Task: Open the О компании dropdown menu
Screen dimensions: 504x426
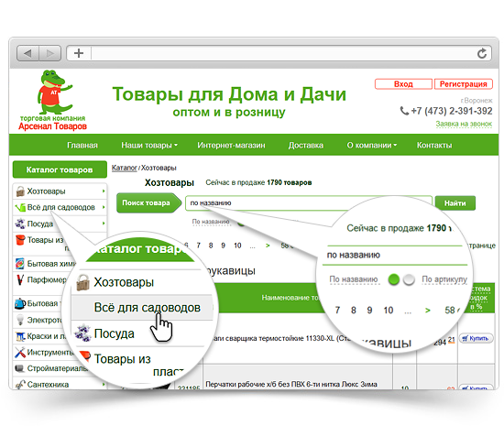Action: [x=371, y=146]
